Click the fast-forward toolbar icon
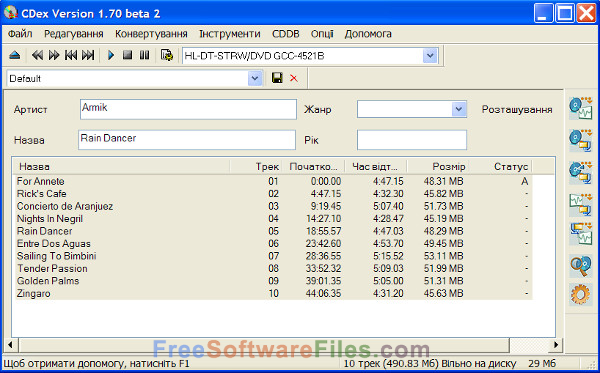600x373 pixels. (x=54, y=55)
